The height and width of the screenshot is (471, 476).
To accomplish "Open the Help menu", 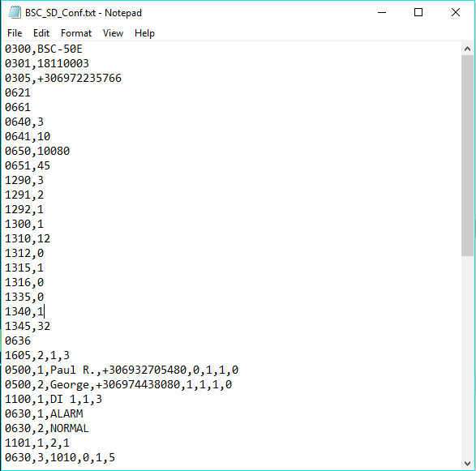I will [144, 33].
